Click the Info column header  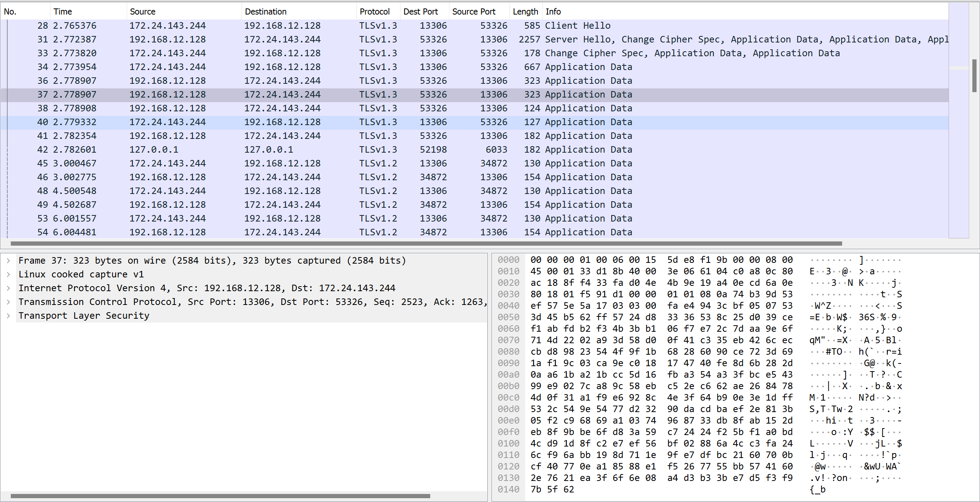[x=553, y=11]
